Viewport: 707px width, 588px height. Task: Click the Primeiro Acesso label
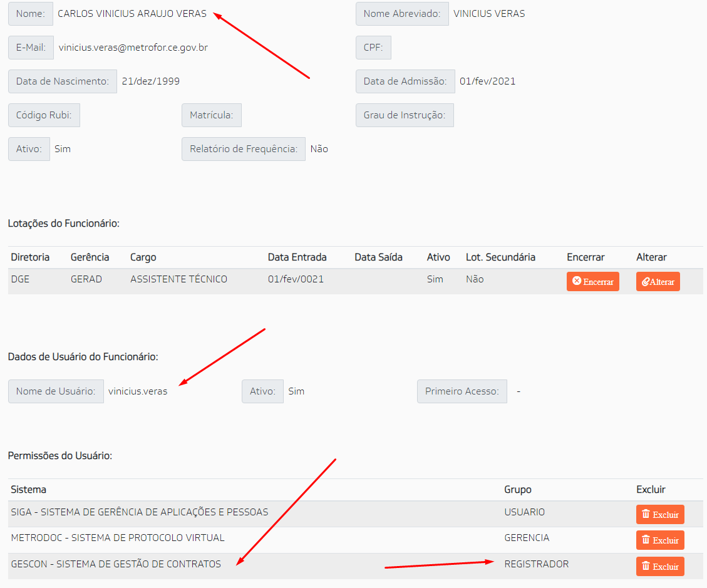462,391
